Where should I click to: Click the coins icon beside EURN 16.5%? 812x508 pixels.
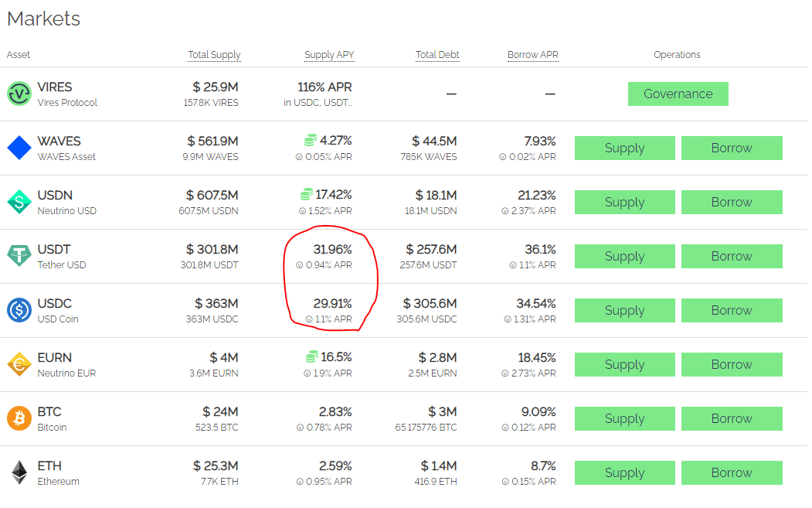coord(312,357)
